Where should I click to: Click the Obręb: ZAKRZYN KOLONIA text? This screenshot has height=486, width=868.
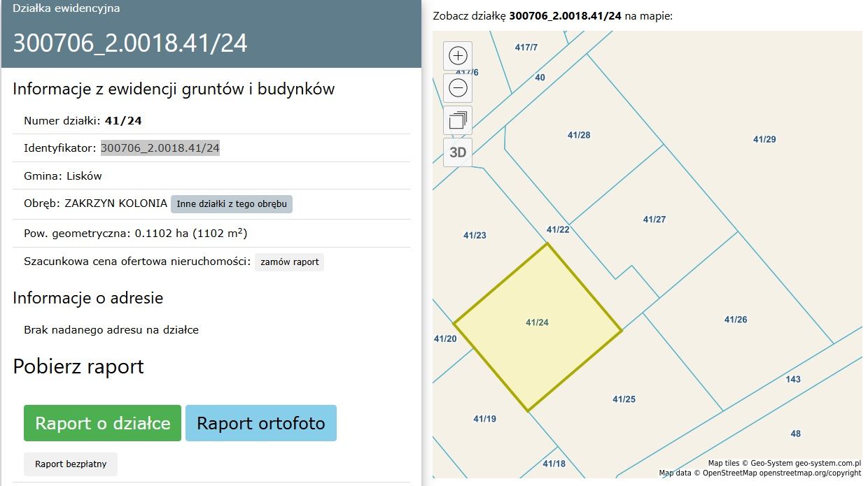(95, 204)
